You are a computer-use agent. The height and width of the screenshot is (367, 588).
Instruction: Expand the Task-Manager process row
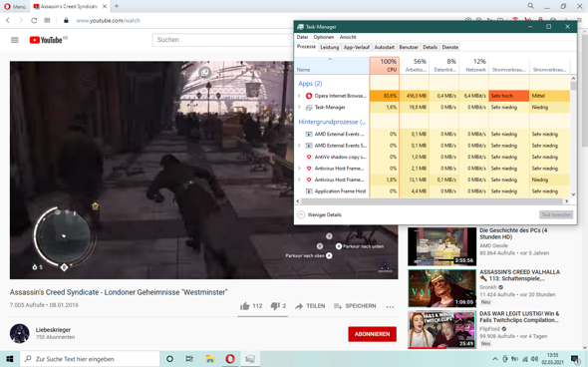(299, 108)
